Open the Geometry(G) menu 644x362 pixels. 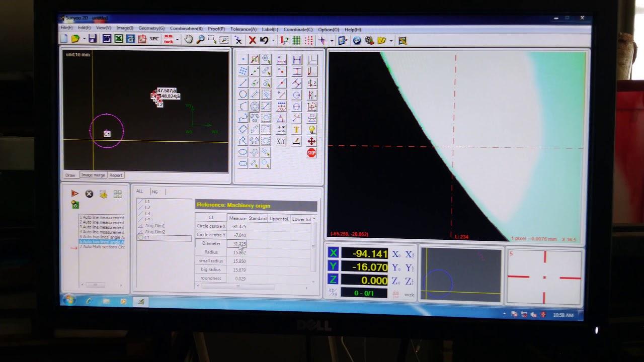[151, 29]
